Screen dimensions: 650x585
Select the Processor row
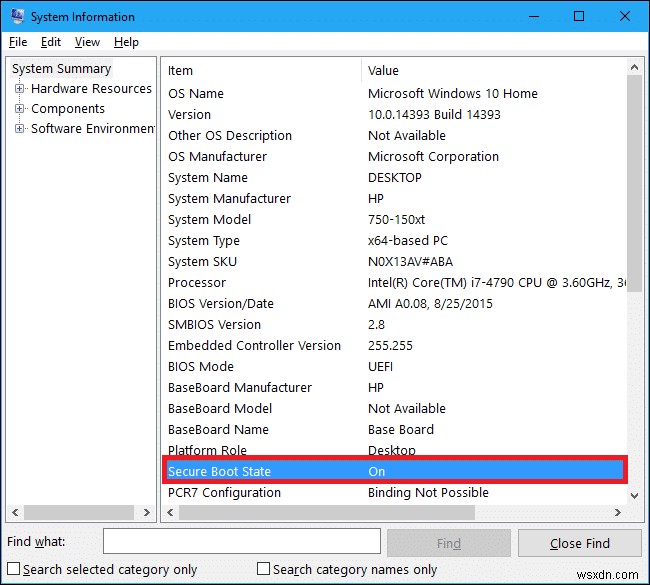click(x=394, y=283)
